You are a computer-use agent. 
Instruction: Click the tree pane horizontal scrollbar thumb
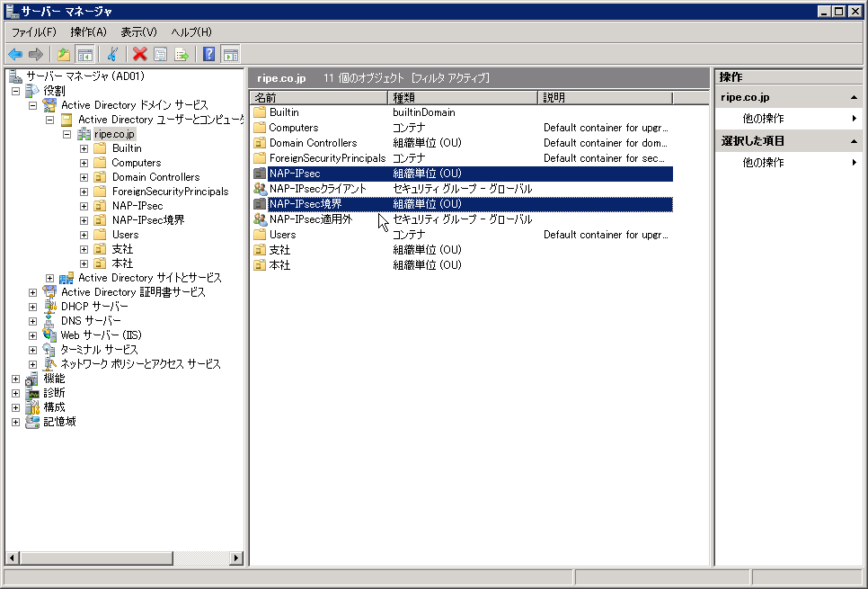(x=96, y=558)
